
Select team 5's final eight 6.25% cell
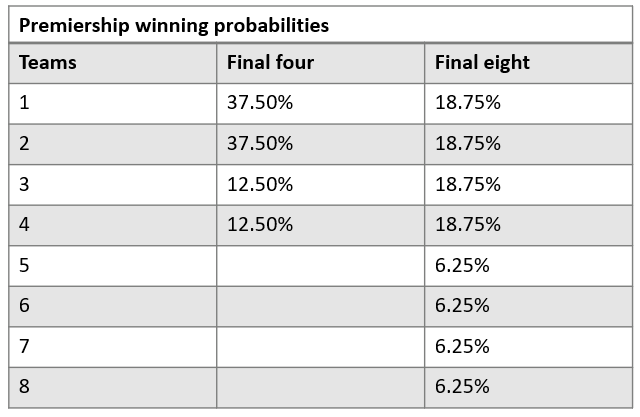click(462, 265)
